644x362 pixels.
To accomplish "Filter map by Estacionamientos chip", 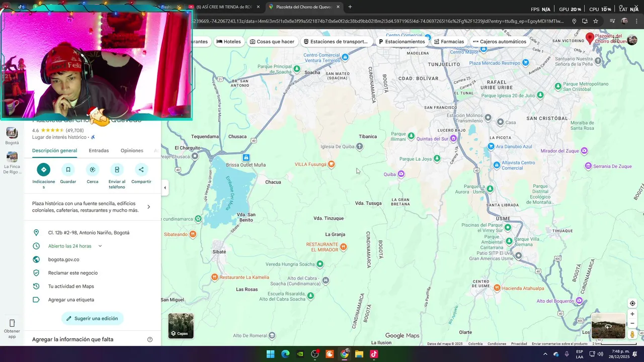I will click(401, 42).
